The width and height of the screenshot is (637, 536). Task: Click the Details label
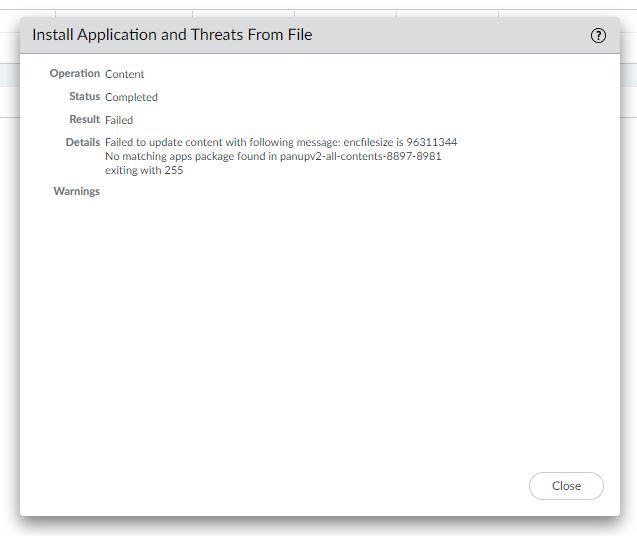(x=83, y=143)
